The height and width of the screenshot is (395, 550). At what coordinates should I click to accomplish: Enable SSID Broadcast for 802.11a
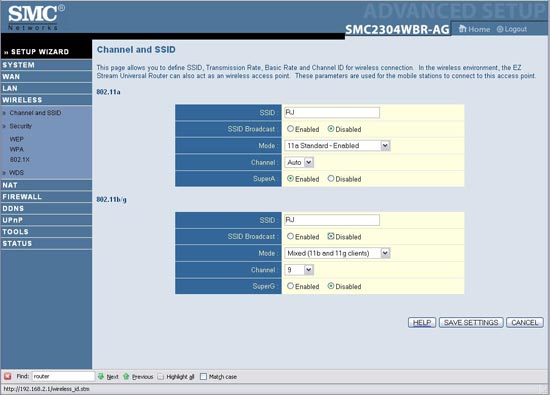tap(290, 129)
